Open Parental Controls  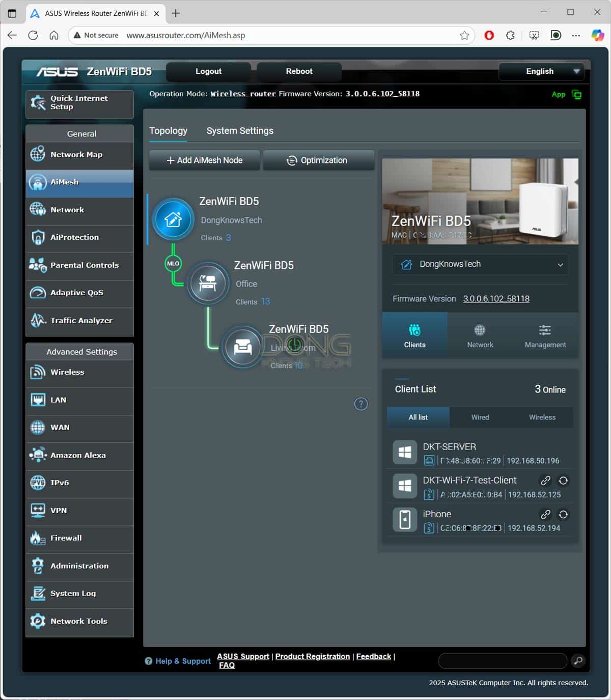pyautogui.click(x=79, y=265)
